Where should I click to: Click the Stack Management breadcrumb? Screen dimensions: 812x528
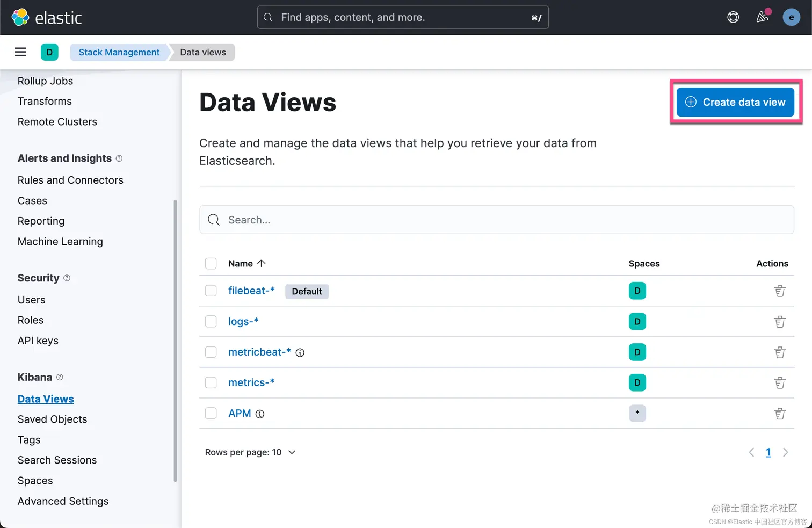coord(119,52)
